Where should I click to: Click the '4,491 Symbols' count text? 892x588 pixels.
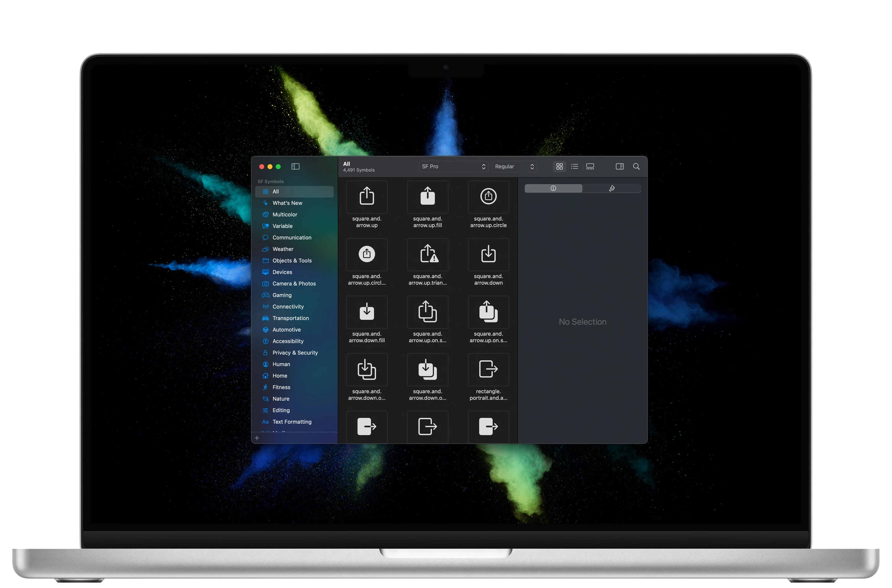(x=359, y=170)
